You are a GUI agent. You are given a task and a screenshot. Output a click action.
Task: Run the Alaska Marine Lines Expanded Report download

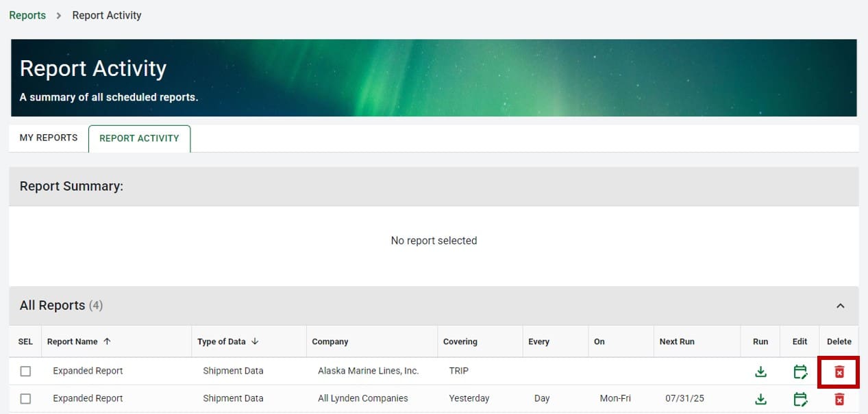[760, 371]
